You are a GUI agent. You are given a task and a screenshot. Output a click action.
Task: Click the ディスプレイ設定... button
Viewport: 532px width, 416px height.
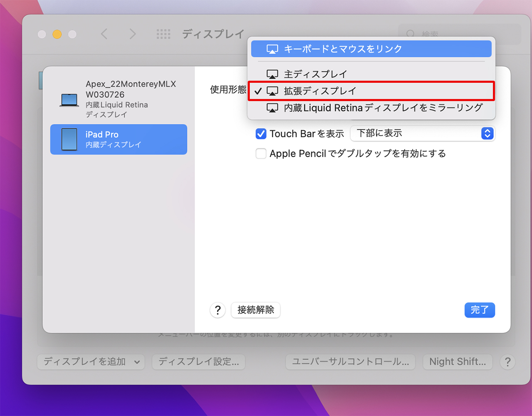click(x=199, y=362)
